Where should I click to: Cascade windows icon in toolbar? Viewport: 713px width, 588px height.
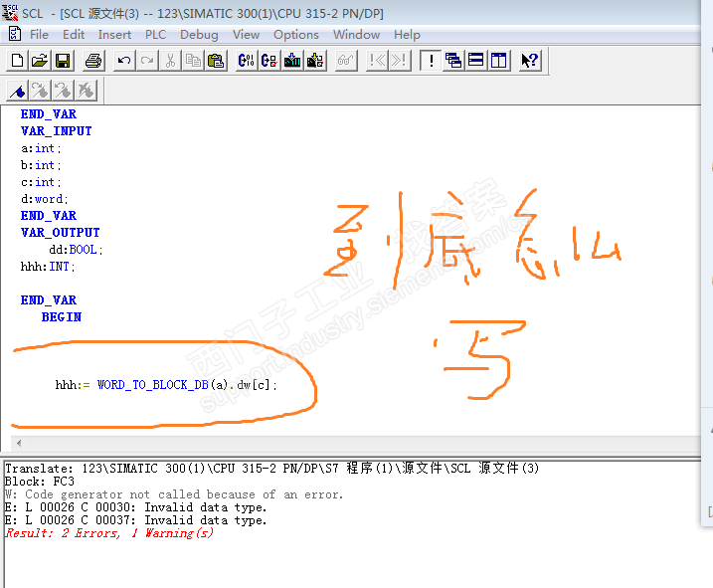(x=453, y=60)
